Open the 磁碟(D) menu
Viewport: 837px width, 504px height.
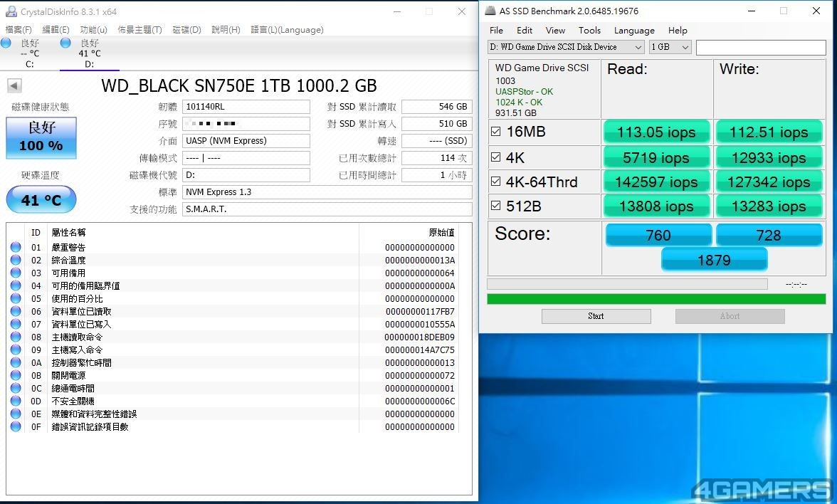[x=186, y=30]
